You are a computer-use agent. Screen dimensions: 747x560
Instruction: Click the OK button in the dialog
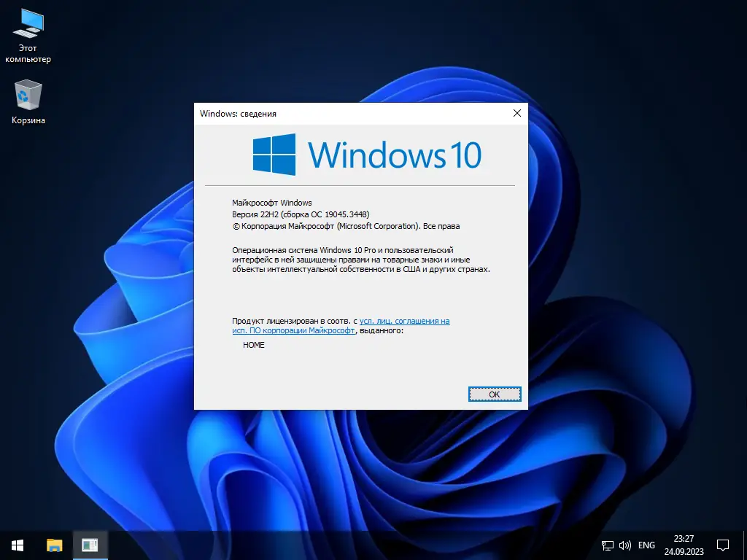[x=495, y=394]
